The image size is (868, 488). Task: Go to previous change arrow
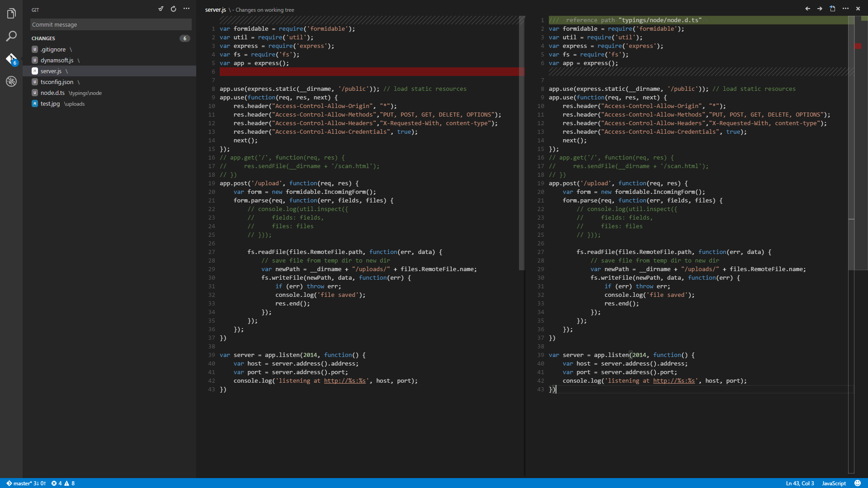pos(807,9)
